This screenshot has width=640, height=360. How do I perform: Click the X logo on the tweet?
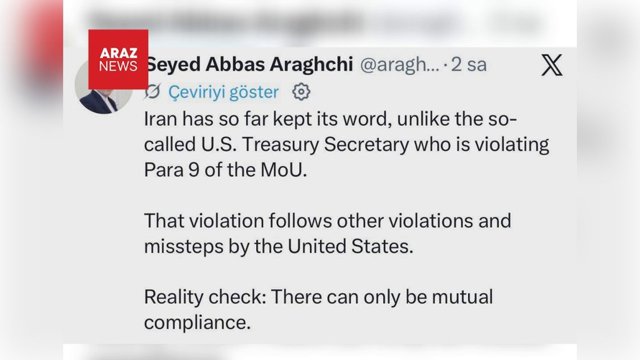click(552, 65)
